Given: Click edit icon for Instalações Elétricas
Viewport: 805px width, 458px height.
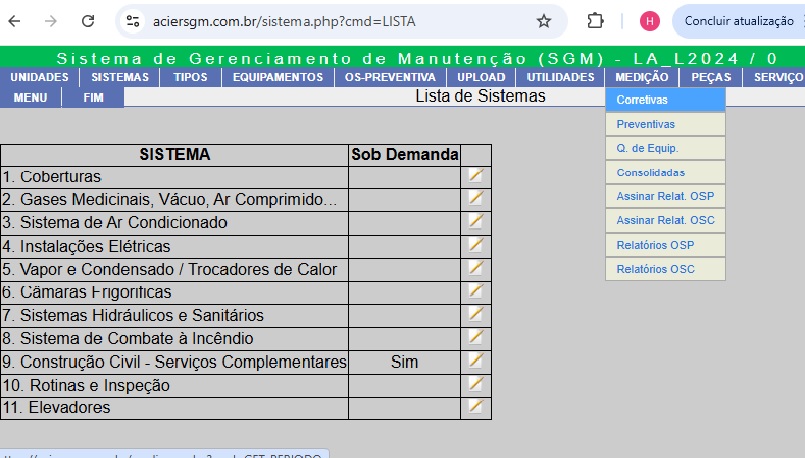Looking at the screenshot, I should [476, 245].
